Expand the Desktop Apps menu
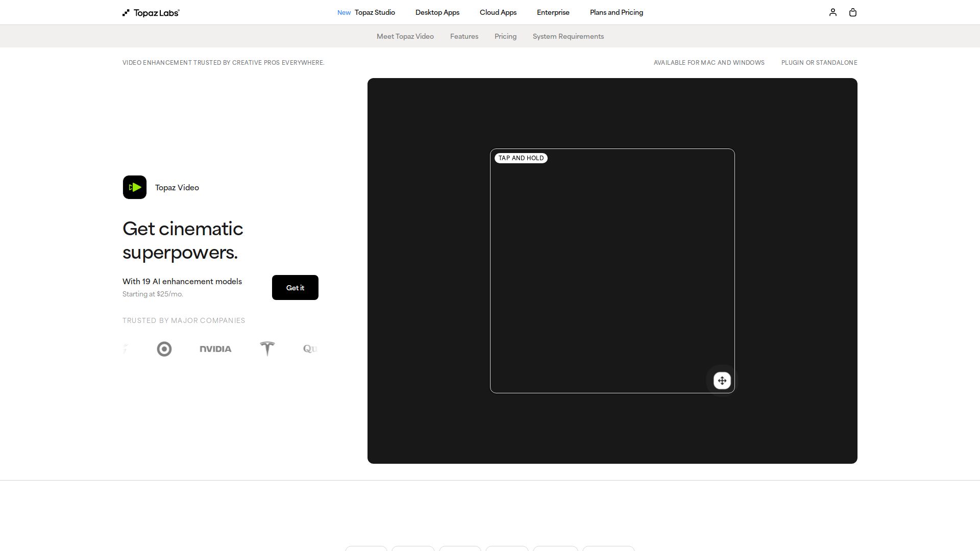The height and width of the screenshot is (551, 980). click(x=437, y=12)
